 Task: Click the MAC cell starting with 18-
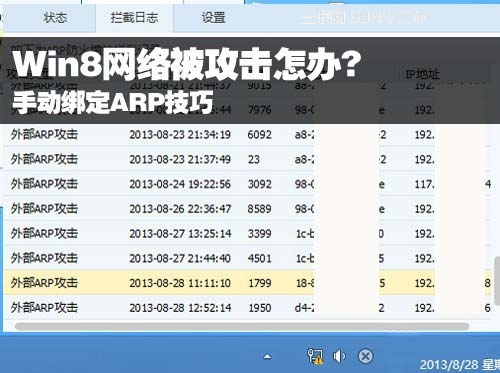(x=305, y=283)
